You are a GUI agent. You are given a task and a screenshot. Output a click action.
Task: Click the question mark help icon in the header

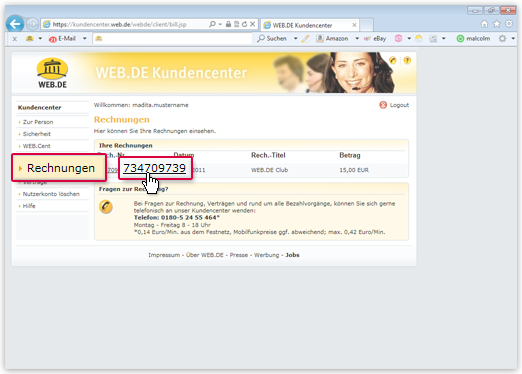pyautogui.click(x=407, y=60)
